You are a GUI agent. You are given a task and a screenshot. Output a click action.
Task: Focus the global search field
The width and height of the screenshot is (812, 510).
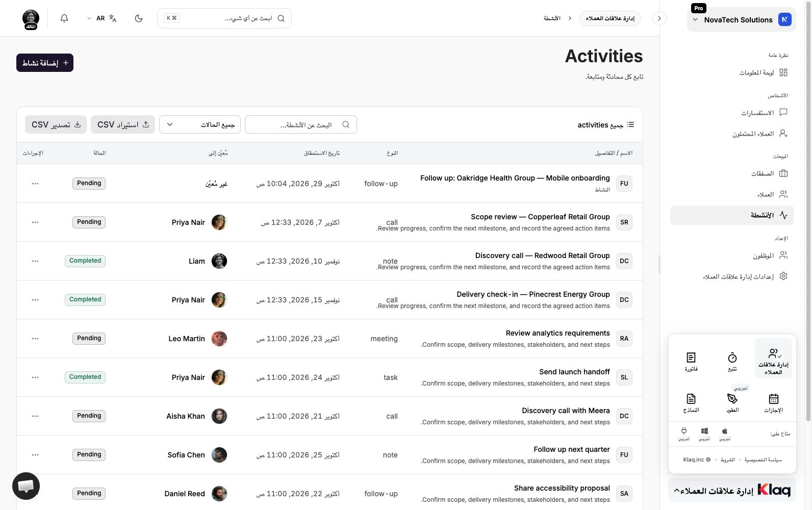coord(224,18)
